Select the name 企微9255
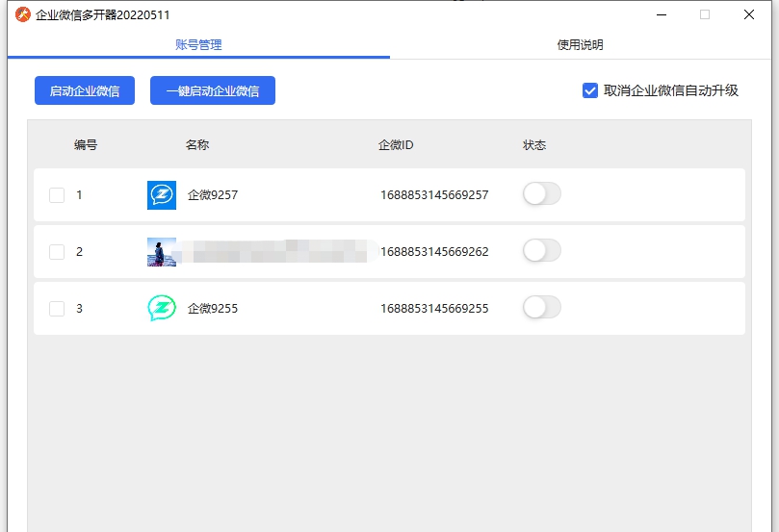 pyautogui.click(x=213, y=309)
